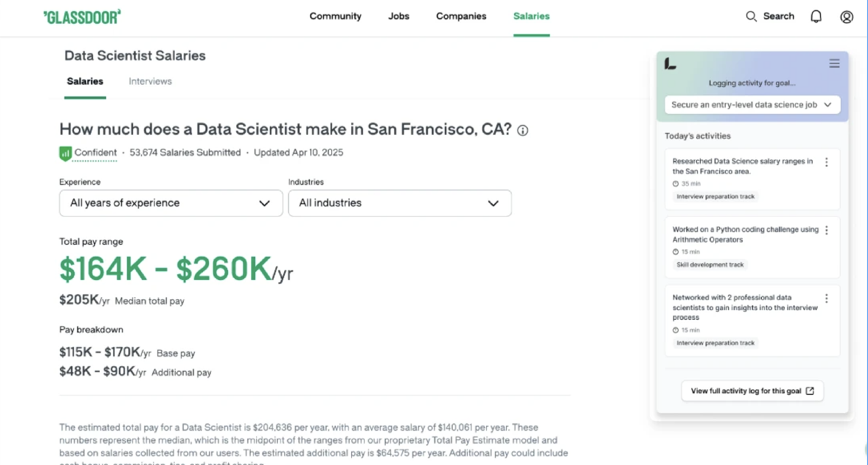Click the Glassdoor logo

coord(82,17)
